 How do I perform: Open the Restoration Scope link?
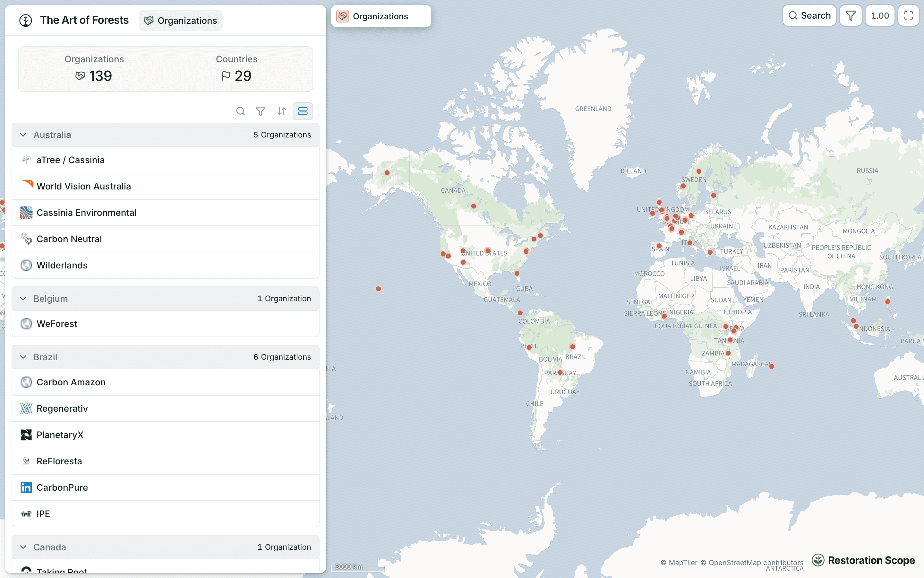tap(863, 560)
